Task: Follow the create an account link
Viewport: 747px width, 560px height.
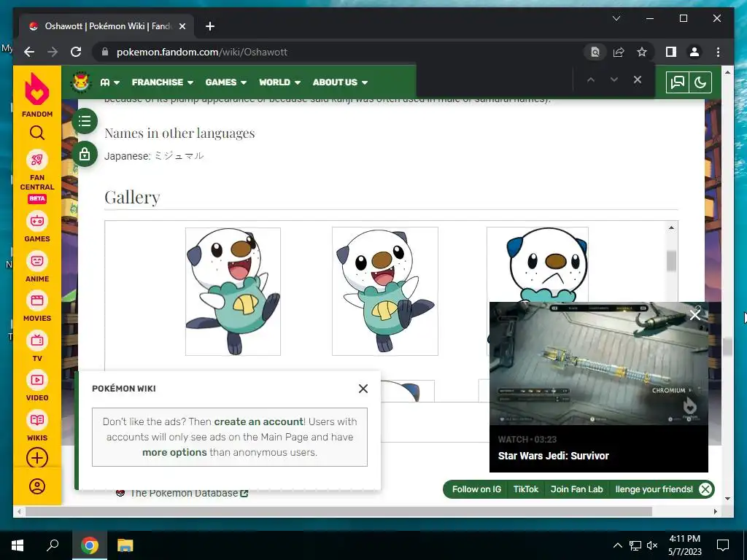Action: (x=259, y=421)
